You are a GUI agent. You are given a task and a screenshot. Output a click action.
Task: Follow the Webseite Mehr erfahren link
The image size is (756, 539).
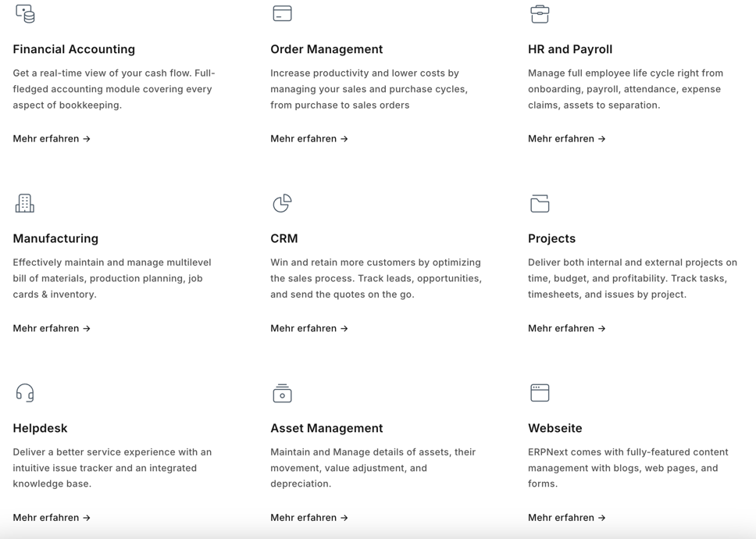(x=566, y=518)
